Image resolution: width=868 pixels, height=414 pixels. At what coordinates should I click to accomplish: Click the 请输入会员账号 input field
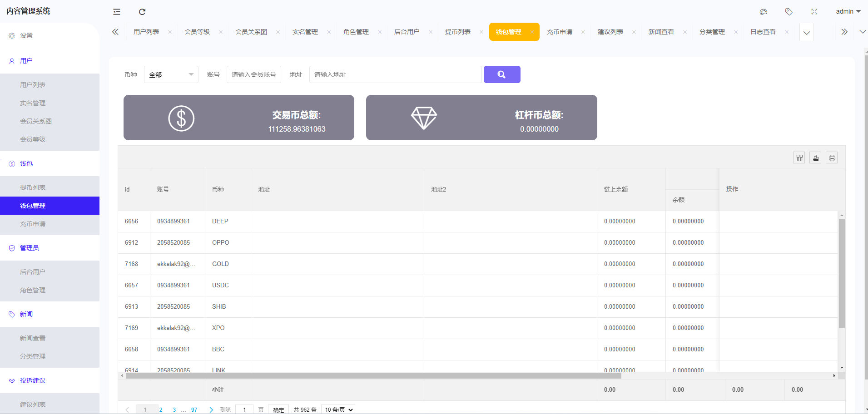point(253,74)
